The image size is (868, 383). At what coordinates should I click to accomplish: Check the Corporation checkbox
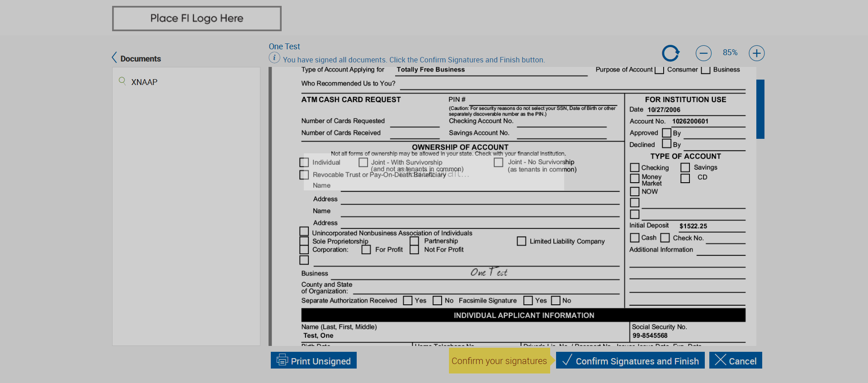pos(304,249)
